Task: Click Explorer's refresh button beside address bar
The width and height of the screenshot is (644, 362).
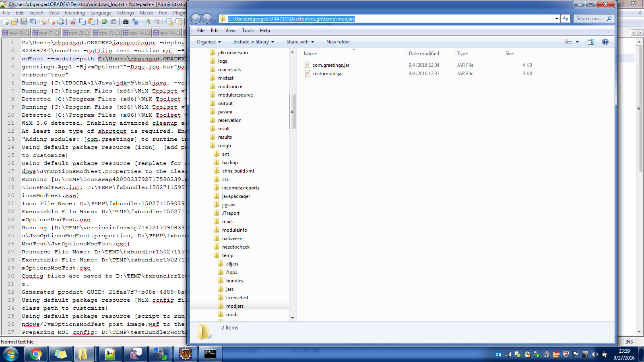Action: pyautogui.click(x=566, y=19)
